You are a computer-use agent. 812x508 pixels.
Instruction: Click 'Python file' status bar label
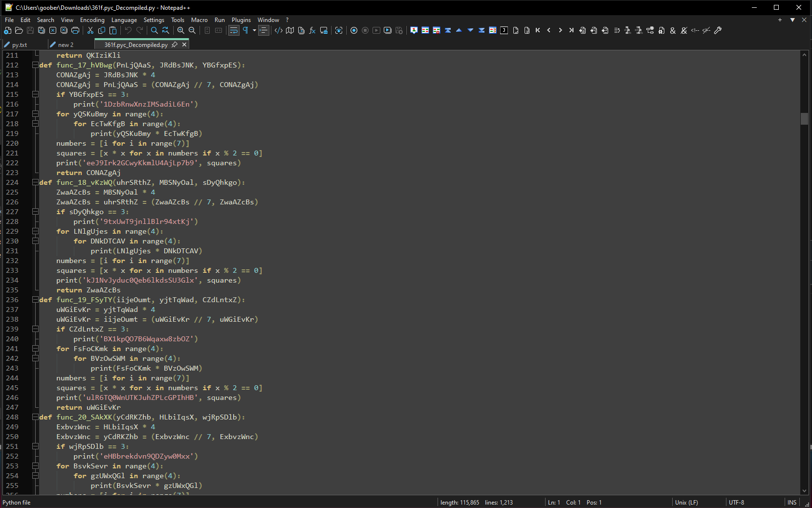click(x=17, y=502)
